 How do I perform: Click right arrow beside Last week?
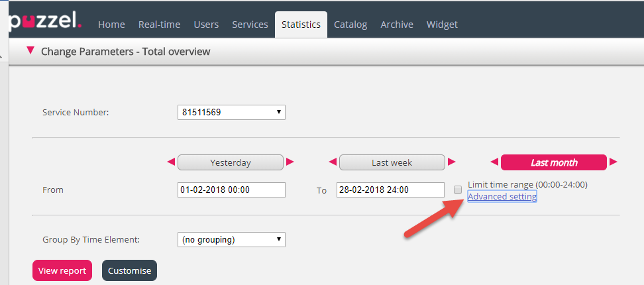click(451, 162)
